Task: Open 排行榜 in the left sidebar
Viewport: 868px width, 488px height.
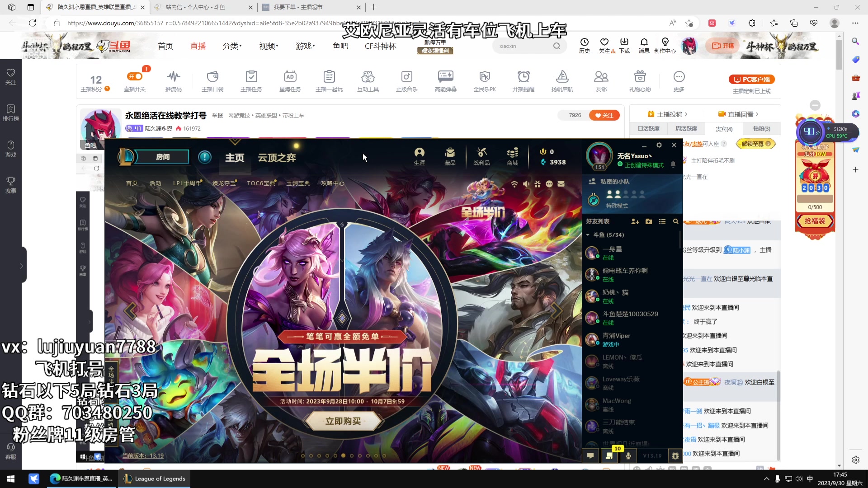Action: [11, 113]
